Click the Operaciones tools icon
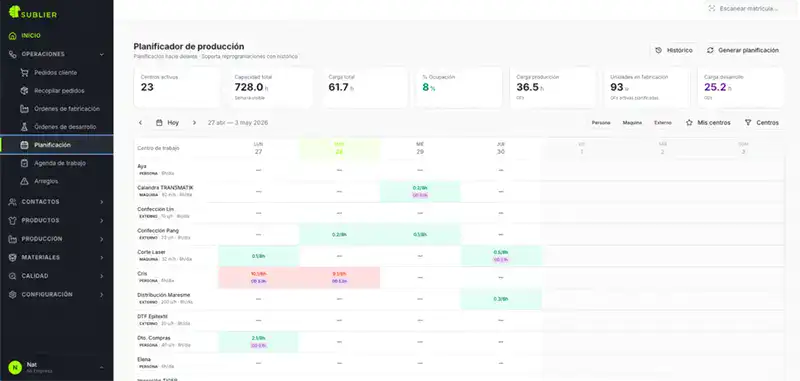 coord(13,54)
